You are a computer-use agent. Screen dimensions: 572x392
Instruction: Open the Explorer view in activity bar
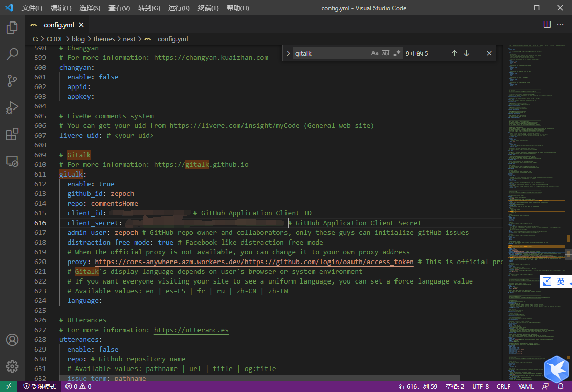coord(12,28)
